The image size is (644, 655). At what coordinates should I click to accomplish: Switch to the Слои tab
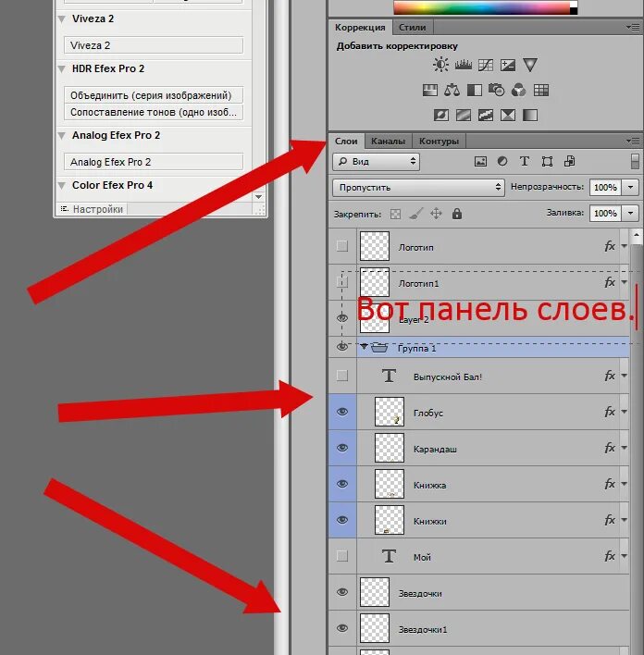coord(346,142)
